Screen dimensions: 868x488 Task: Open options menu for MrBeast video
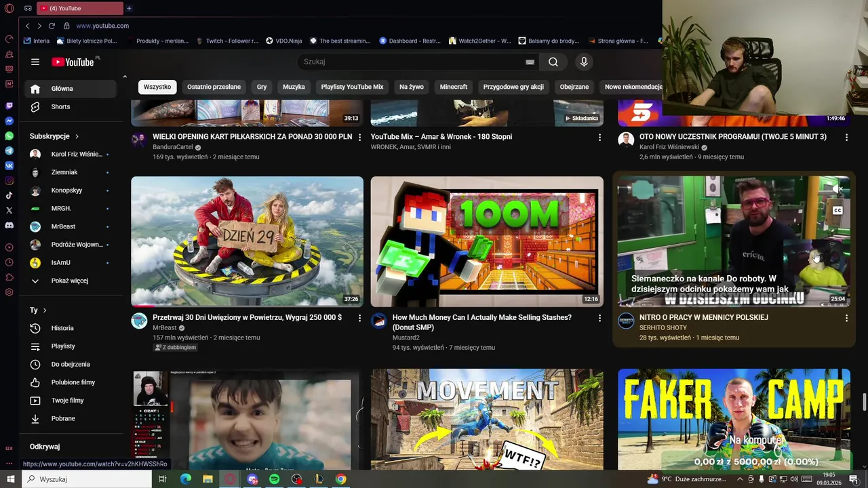359,318
